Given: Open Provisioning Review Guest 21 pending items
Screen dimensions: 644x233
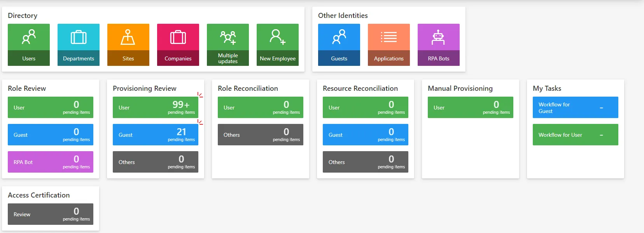Looking at the screenshot, I should click(156, 135).
